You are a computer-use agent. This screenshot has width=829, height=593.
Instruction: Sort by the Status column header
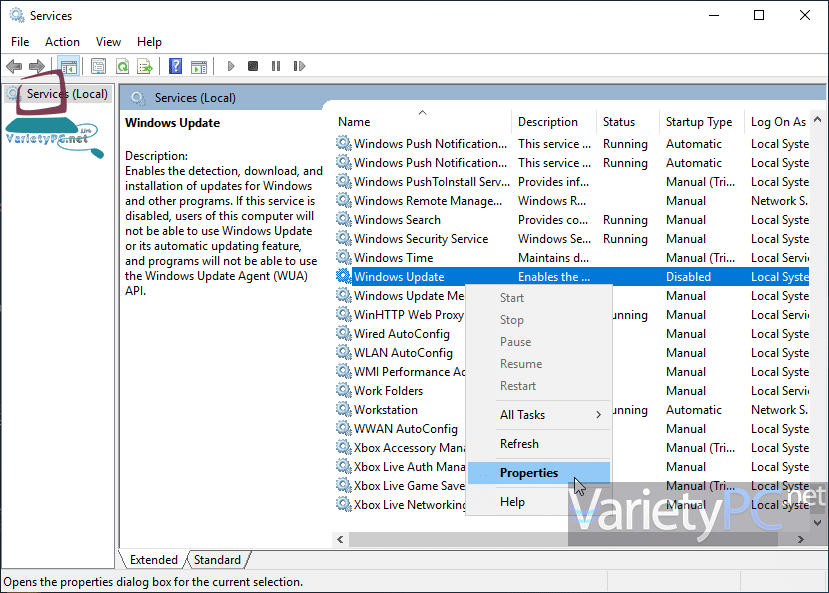click(628, 122)
